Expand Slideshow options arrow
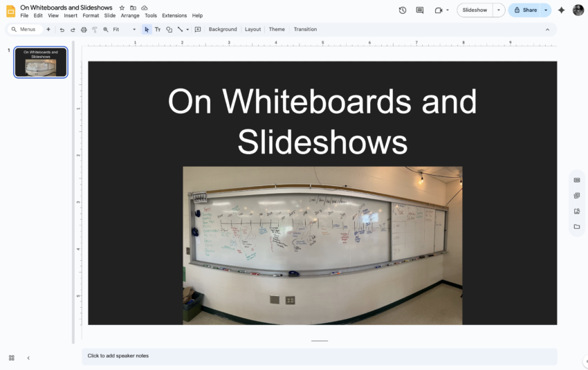Screen dimensions: 588x370 (499, 10)
